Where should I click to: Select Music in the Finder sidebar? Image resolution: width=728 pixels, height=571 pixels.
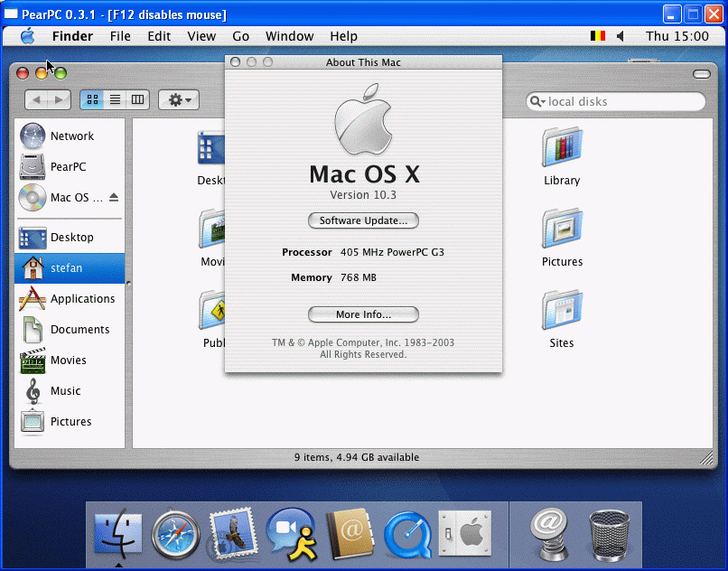pos(70,390)
